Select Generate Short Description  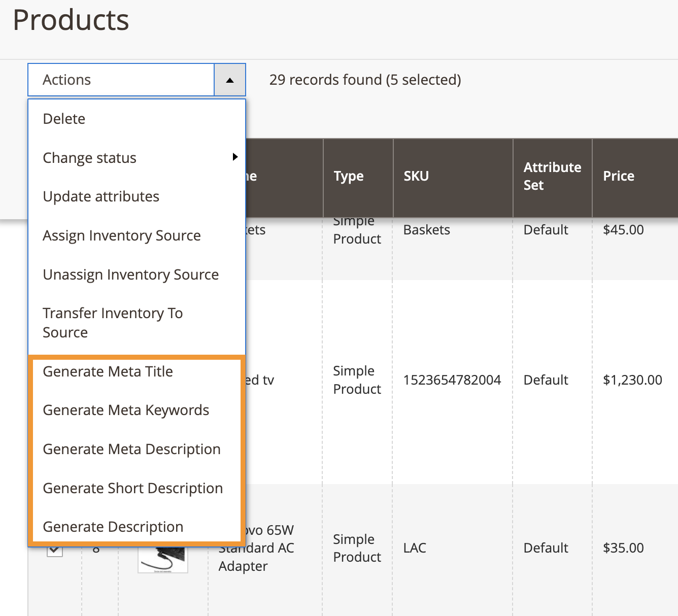pos(132,488)
